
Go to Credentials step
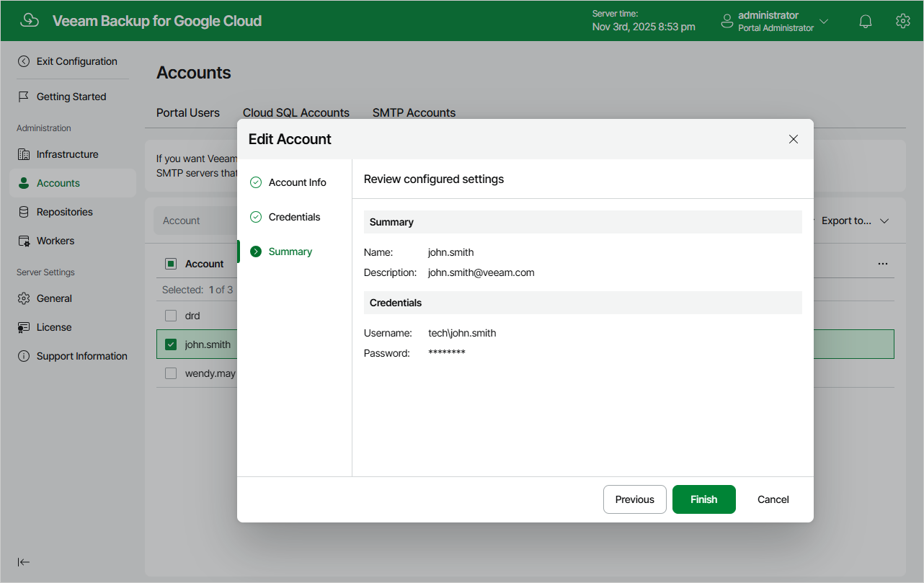coord(295,217)
